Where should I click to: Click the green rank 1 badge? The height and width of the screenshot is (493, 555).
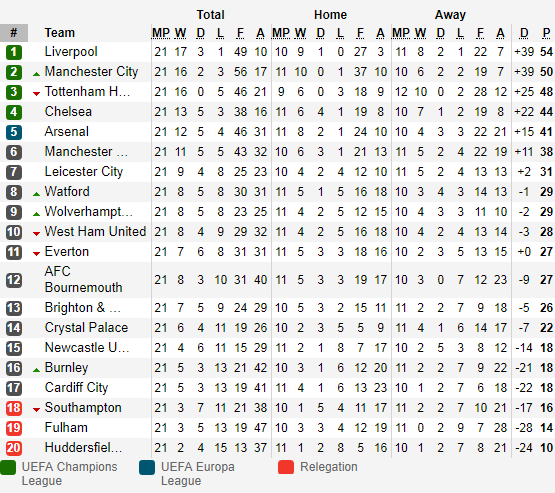(x=14, y=52)
